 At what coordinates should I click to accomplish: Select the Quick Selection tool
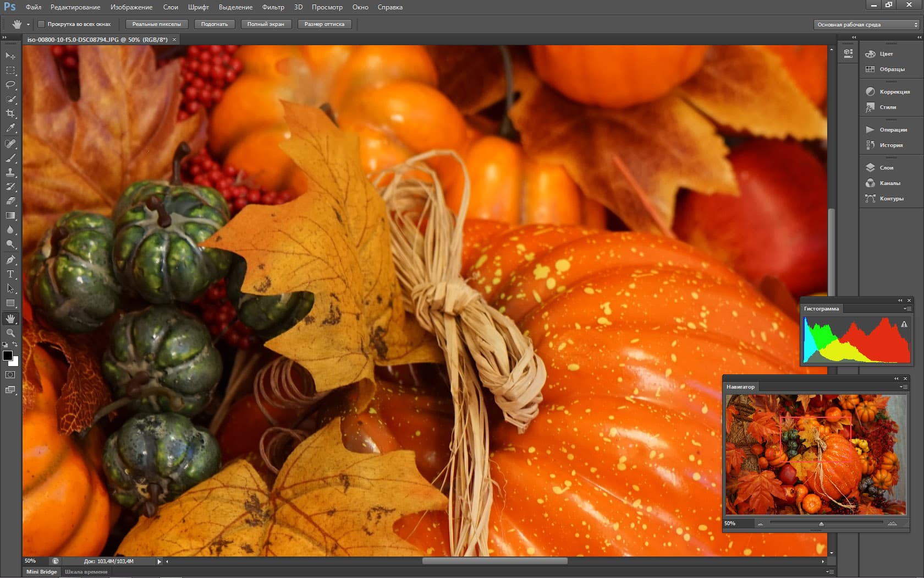pyautogui.click(x=10, y=99)
